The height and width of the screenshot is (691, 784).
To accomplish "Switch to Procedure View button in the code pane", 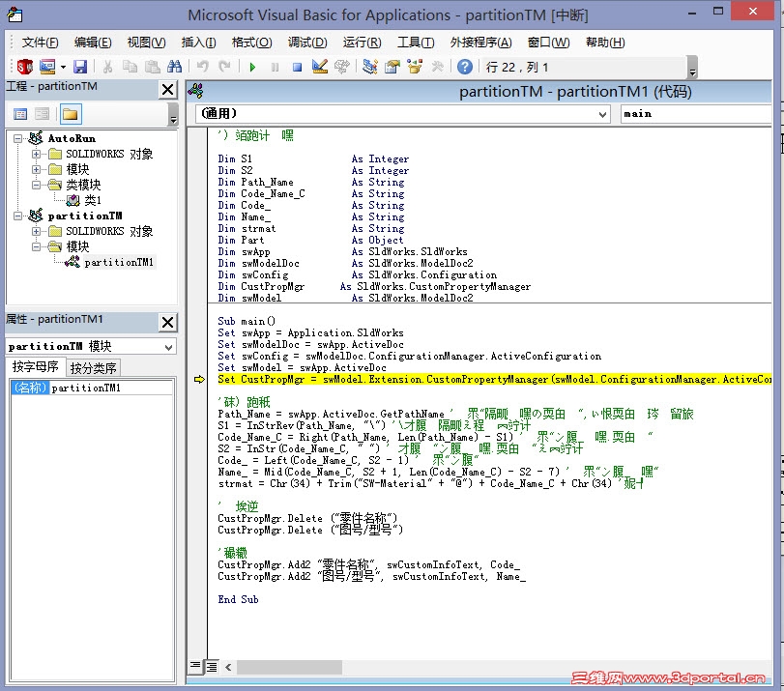I will 195,666.
